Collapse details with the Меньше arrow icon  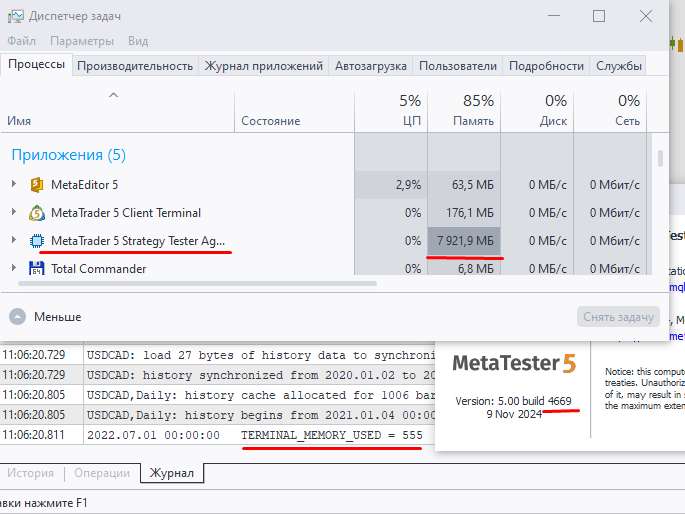pos(17,317)
